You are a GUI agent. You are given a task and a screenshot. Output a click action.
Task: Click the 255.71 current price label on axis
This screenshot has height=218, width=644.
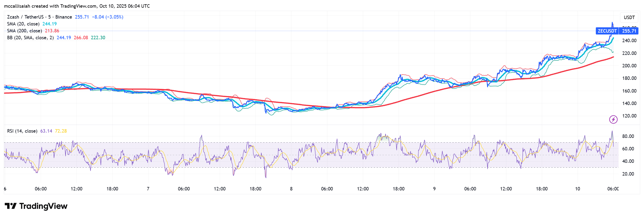[629, 31]
